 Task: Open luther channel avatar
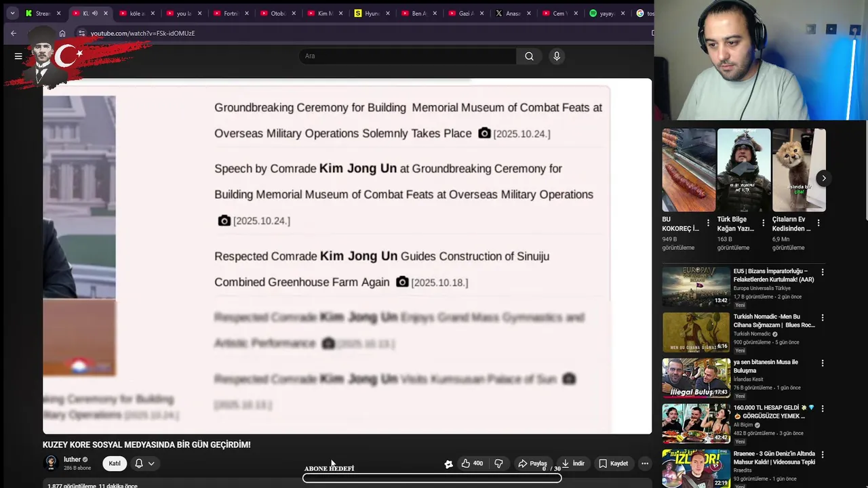click(51, 463)
